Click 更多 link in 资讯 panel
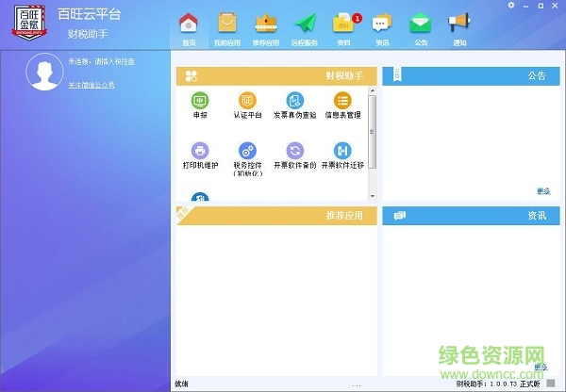The width and height of the screenshot is (566, 392). pos(541,367)
